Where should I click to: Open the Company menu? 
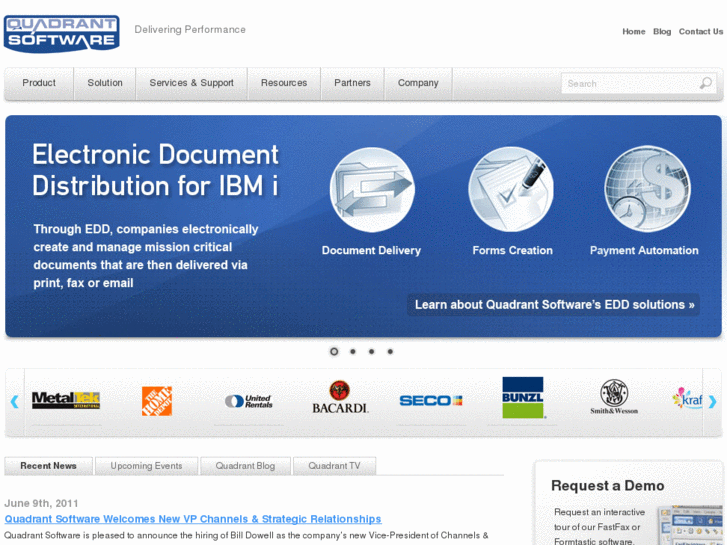pyautogui.click(x=418, y=83)
